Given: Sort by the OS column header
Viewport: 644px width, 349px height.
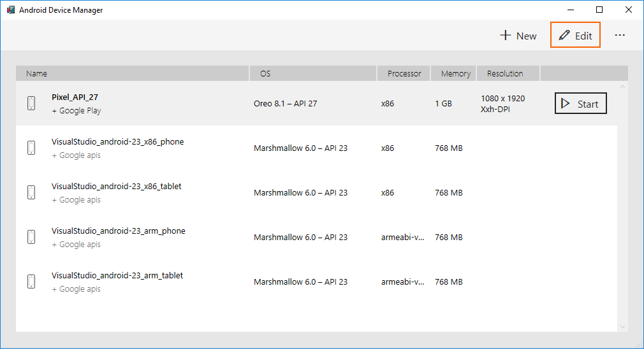Looking at the screenshot, I should coord(313,73).
